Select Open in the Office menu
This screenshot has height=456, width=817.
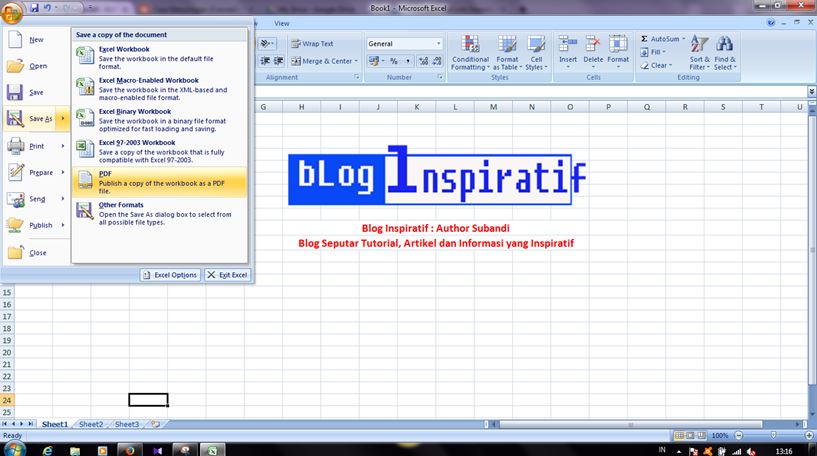[36, 66]
